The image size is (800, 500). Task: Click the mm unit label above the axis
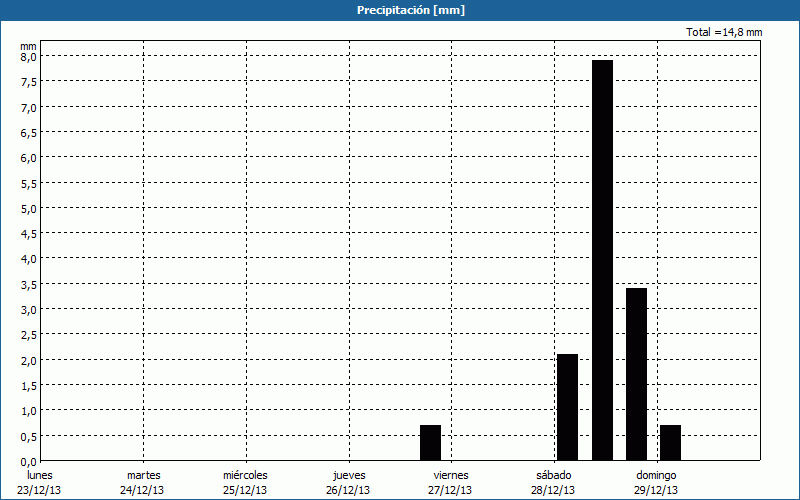click(29, 46)
